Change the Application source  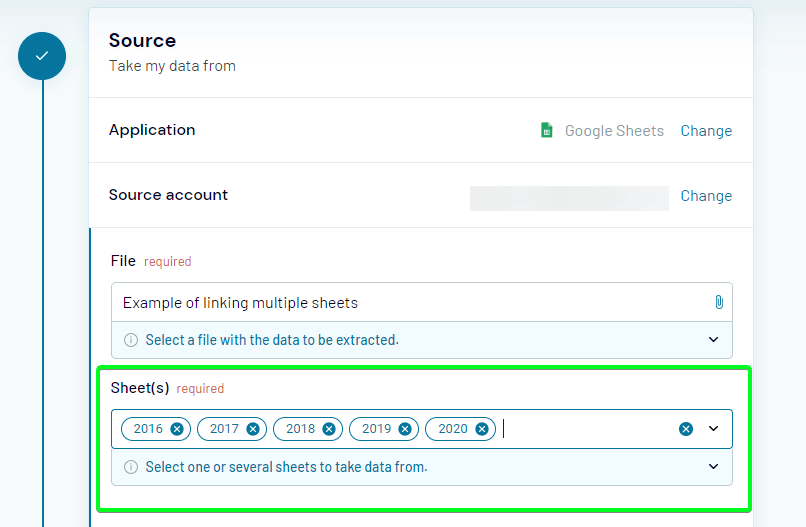coord(706,131)
